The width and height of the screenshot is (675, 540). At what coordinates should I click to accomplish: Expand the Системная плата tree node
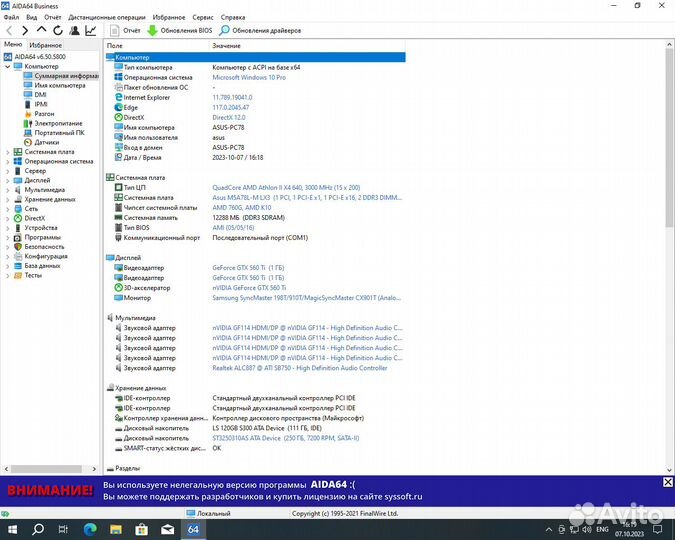click(x=7, y=152)
